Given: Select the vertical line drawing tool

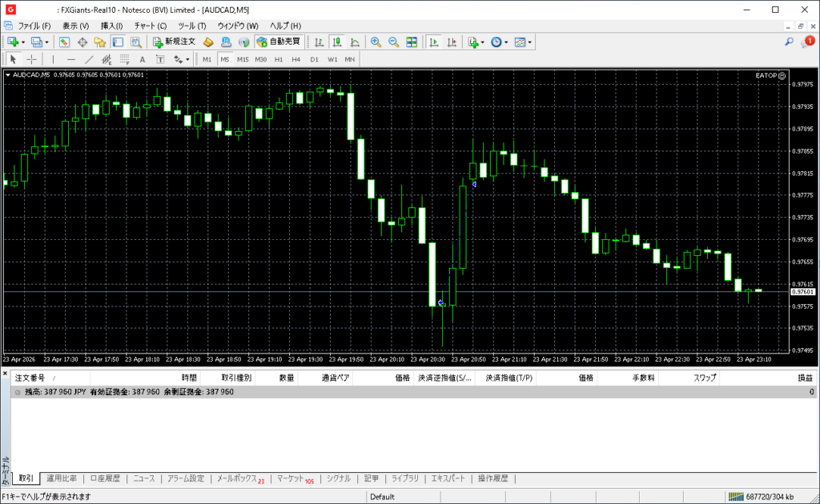Looking at the screenshot, I should 54,59.
